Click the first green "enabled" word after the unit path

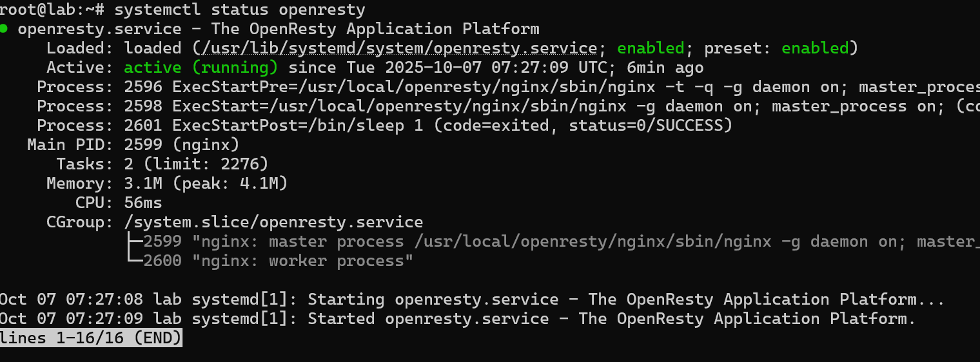[651, 48]
